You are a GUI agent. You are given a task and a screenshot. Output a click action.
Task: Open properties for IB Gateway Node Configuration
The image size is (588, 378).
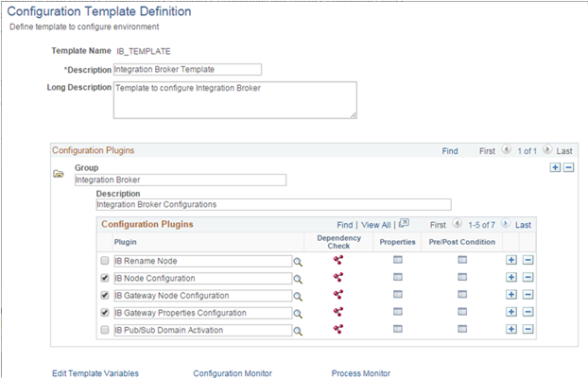(x=397, y=295)
